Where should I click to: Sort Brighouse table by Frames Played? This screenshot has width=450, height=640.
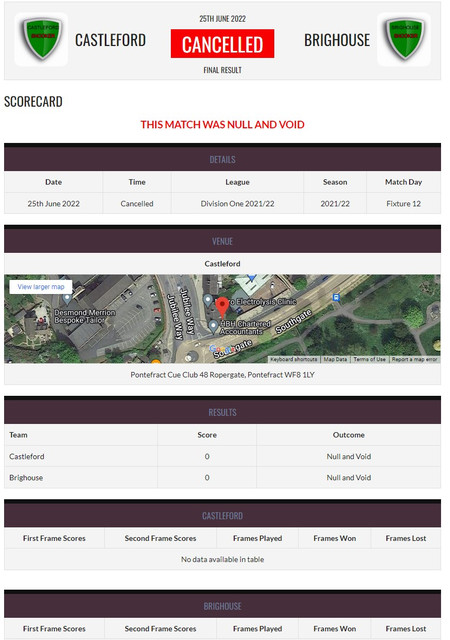click(257, 629)
